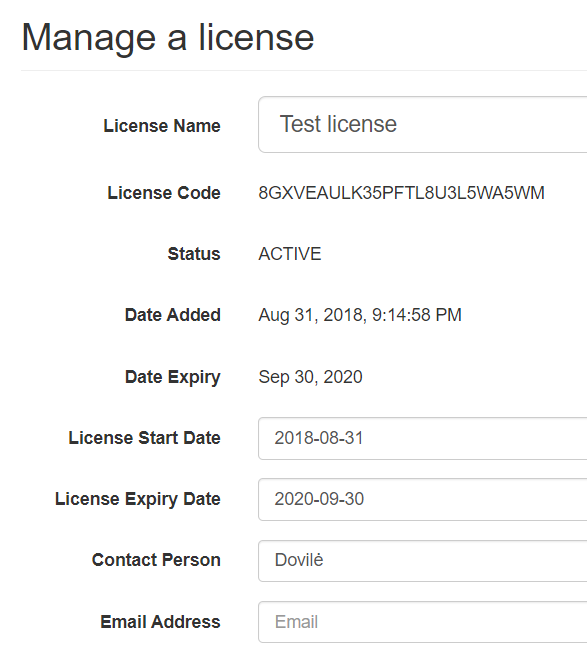Click the Email Address label
587x664 pixels.
(x=160, y=622)
